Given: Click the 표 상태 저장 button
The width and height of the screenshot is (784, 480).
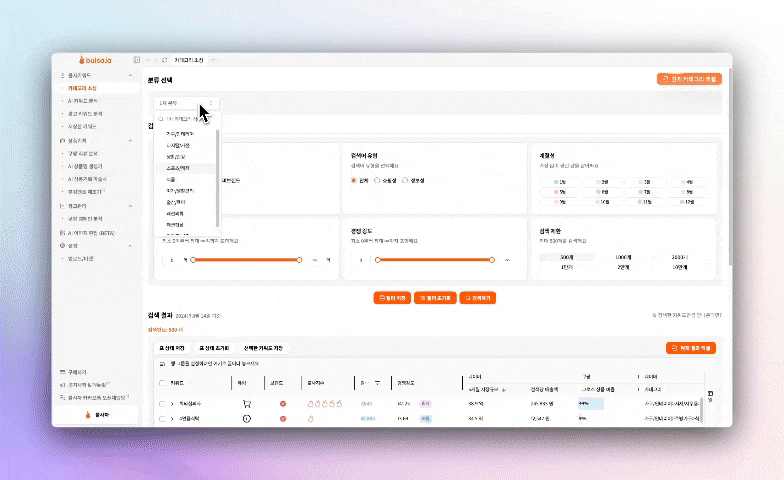Looking at the screenshot, I should point(172,348).
